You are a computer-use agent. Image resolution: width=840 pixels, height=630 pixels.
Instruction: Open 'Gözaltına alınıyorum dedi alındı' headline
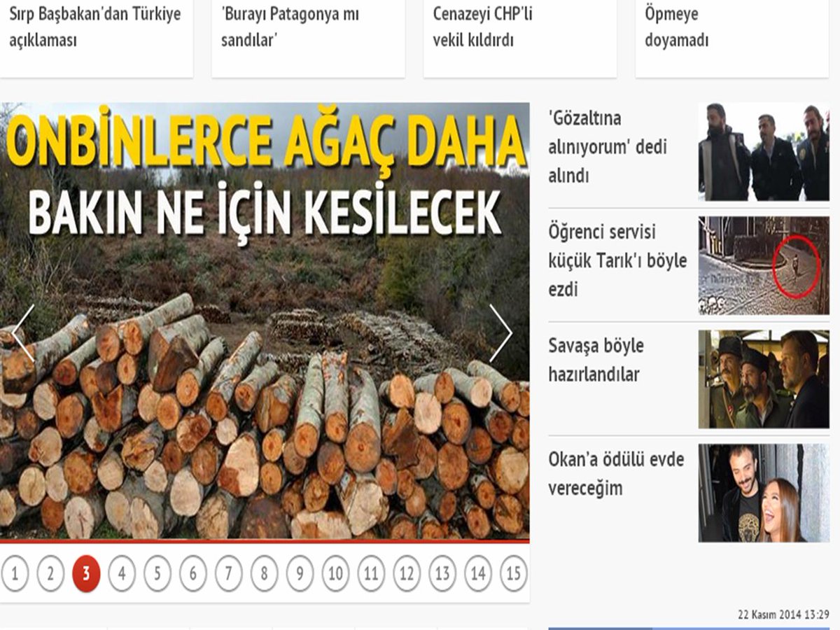pos(608,147)
